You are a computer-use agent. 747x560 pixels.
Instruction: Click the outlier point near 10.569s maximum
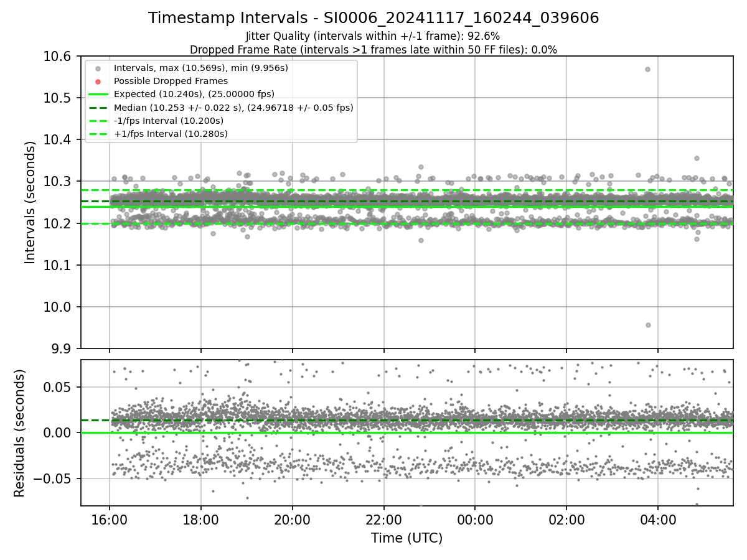point(647,69)
